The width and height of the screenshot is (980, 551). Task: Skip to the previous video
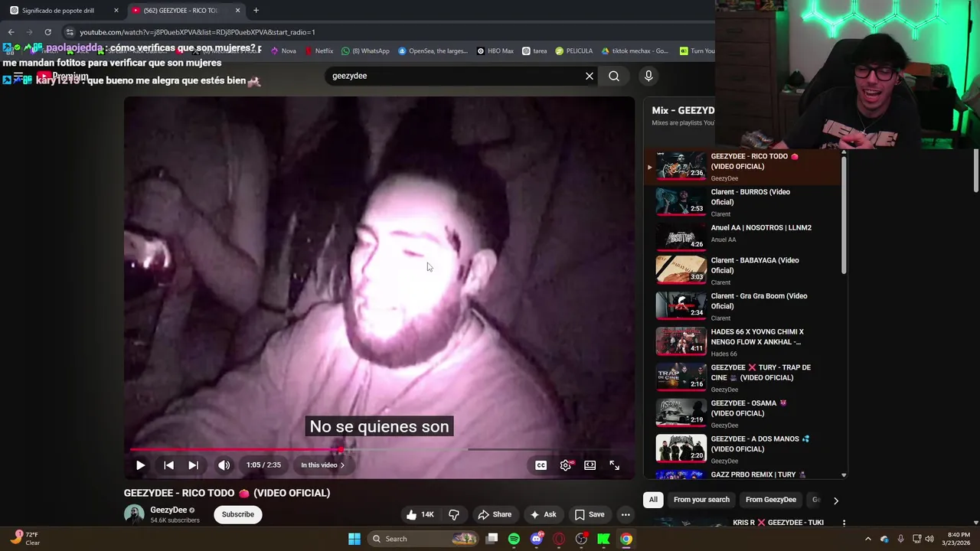[168, 465]
